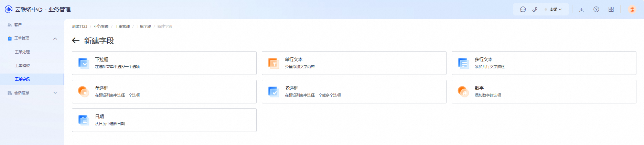Select 工单字段 submenu item

32,79
